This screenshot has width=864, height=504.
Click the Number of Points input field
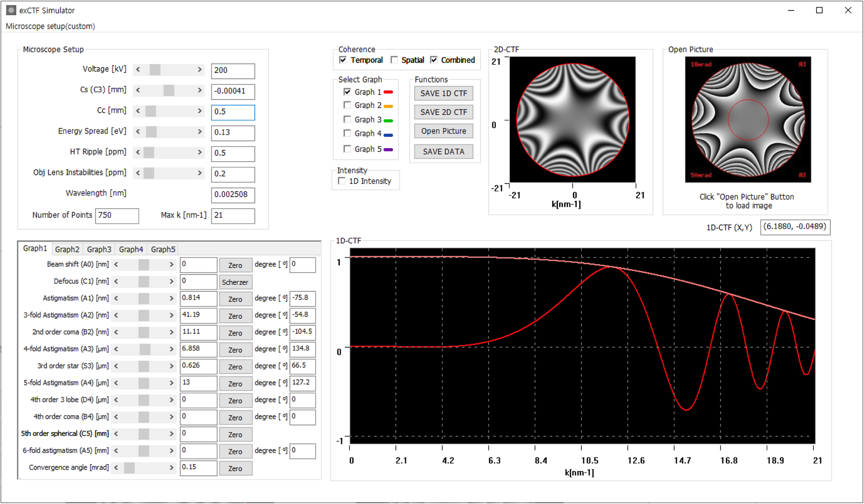[x=117, y=216]
